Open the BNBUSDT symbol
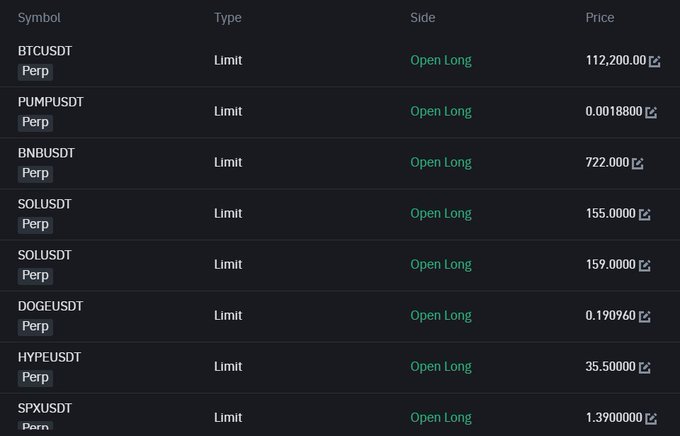 [46, 153]
